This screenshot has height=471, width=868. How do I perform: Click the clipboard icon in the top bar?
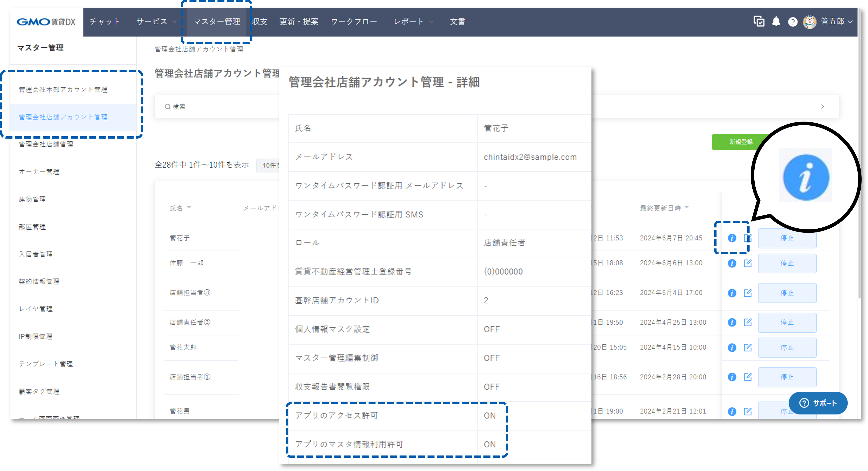pos(759,22)
